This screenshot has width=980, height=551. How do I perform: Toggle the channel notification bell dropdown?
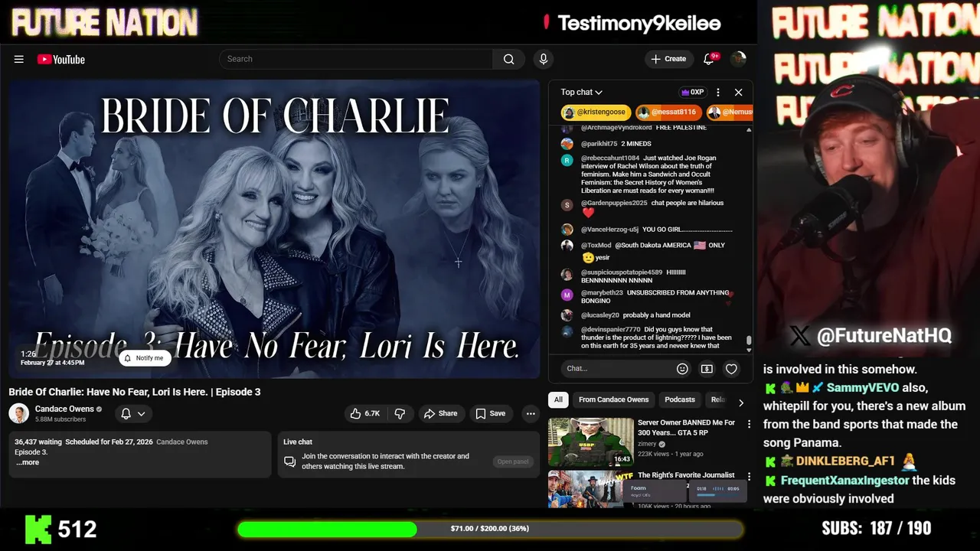click(x=132, y=413)
